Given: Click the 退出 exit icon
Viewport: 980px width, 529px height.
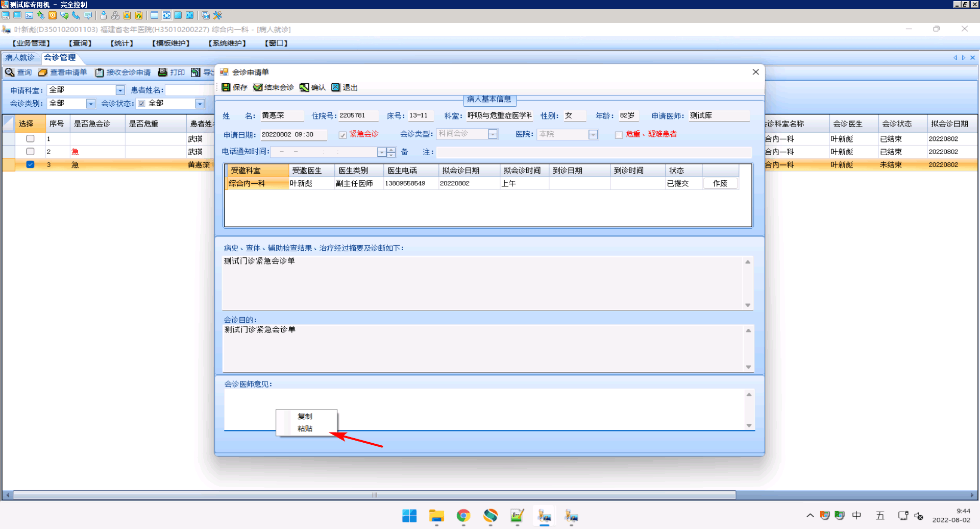Looking at the screenshot, I should tap(335, 87).
